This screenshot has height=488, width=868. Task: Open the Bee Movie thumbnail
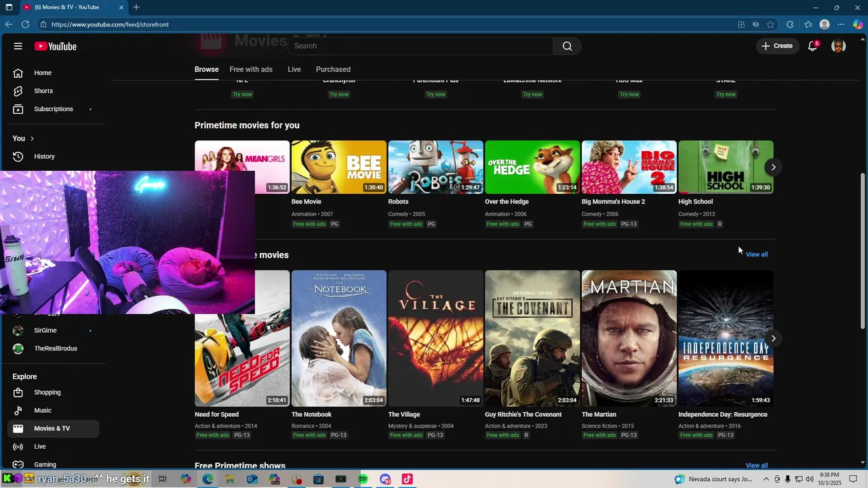[338, 167]
